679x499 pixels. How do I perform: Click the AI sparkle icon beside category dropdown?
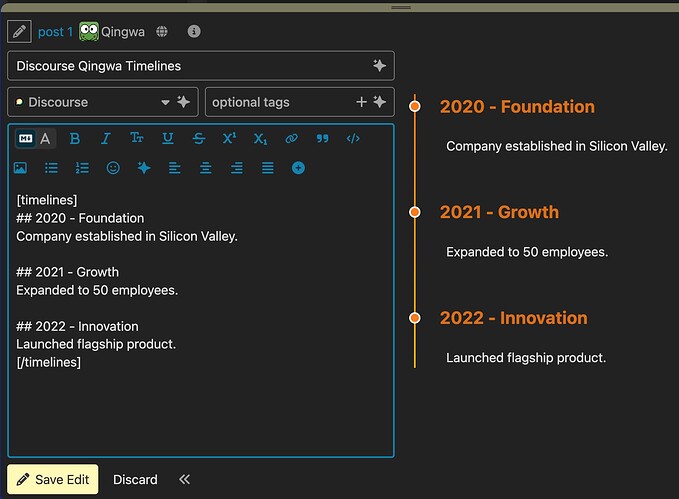point(184,102)
